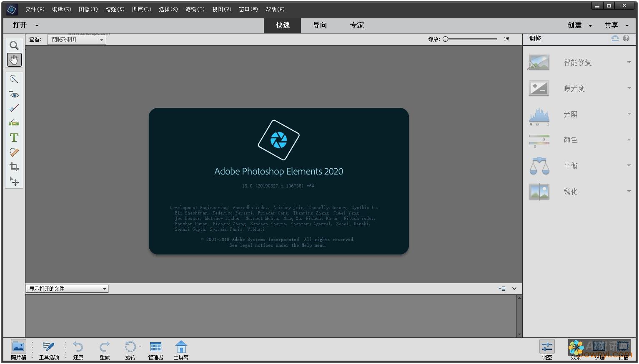
Task: Expand the Sharpen (锐化) adjustment arrow
Action: [629, 192]
